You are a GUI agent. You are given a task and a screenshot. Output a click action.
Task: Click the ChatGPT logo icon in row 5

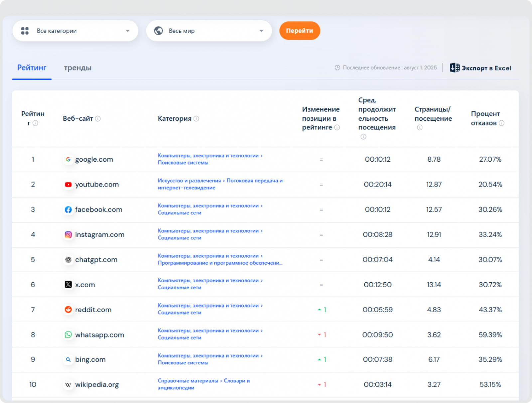pyautogui.click(x=68, y=260)
